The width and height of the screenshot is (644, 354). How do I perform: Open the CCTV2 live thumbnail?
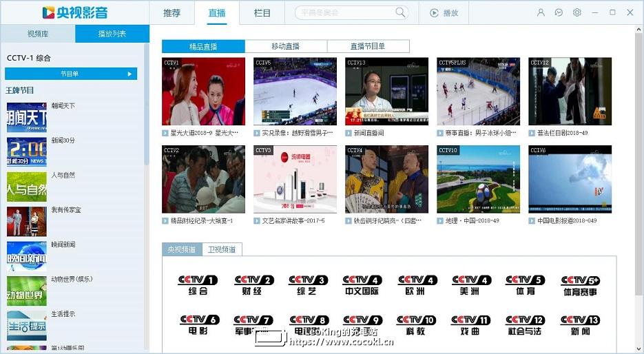pos(203,179)
